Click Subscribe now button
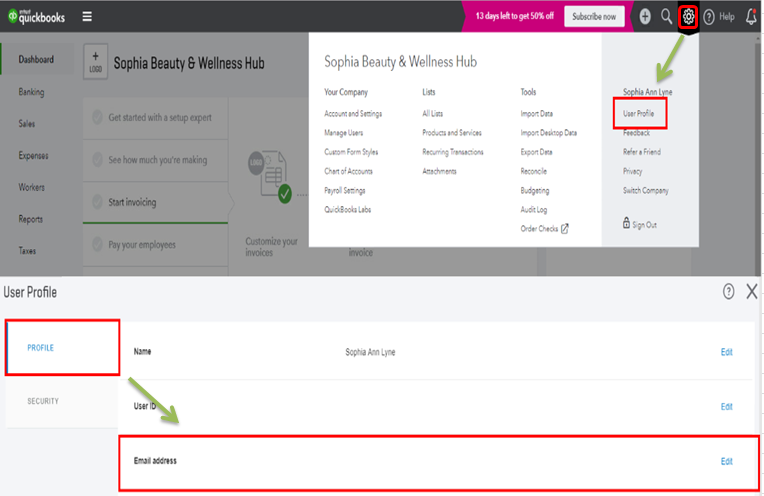 click(594, 17)
